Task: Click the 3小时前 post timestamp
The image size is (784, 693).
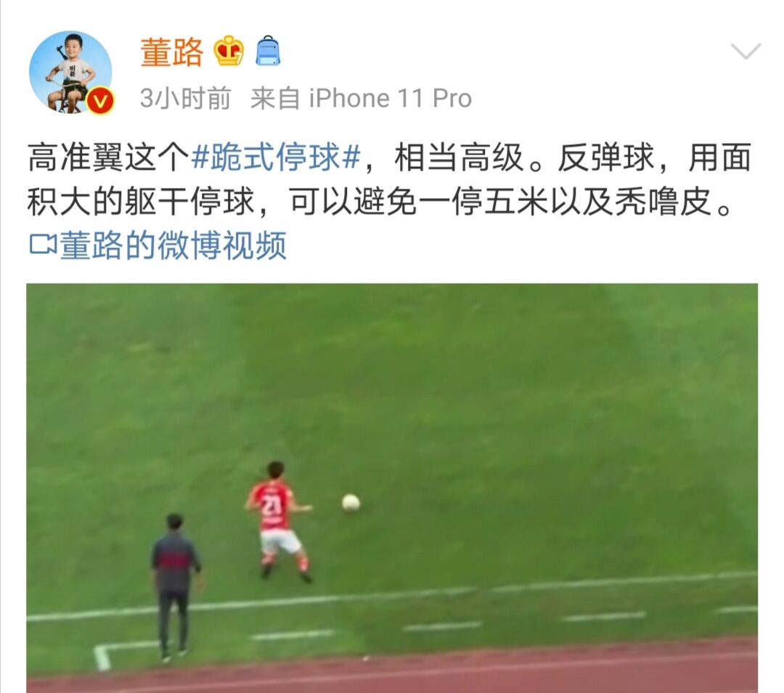Action: (x=186, y=98)
